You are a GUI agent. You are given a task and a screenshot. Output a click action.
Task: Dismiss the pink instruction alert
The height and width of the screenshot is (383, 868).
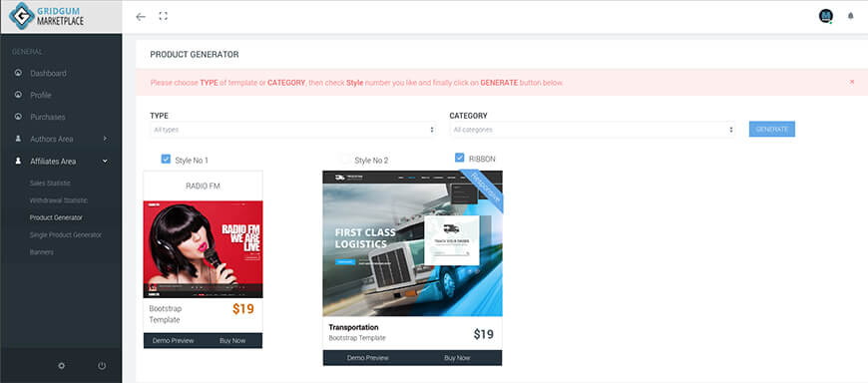852,82
